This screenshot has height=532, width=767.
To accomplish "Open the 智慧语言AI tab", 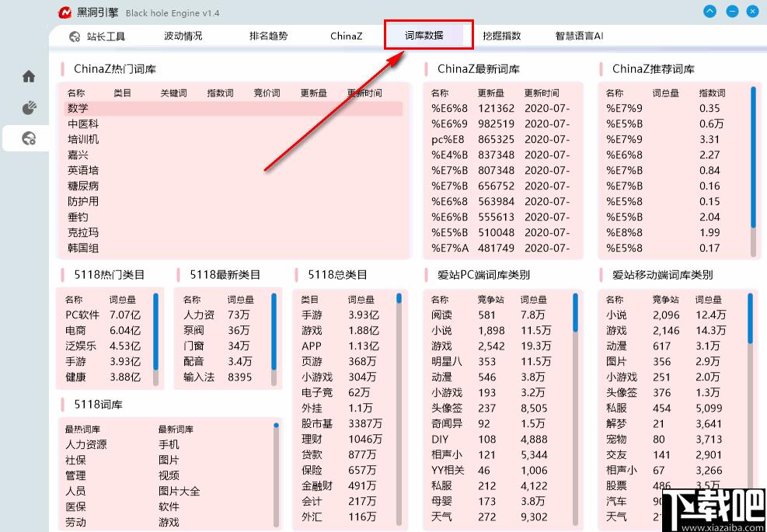I will 579,36.
